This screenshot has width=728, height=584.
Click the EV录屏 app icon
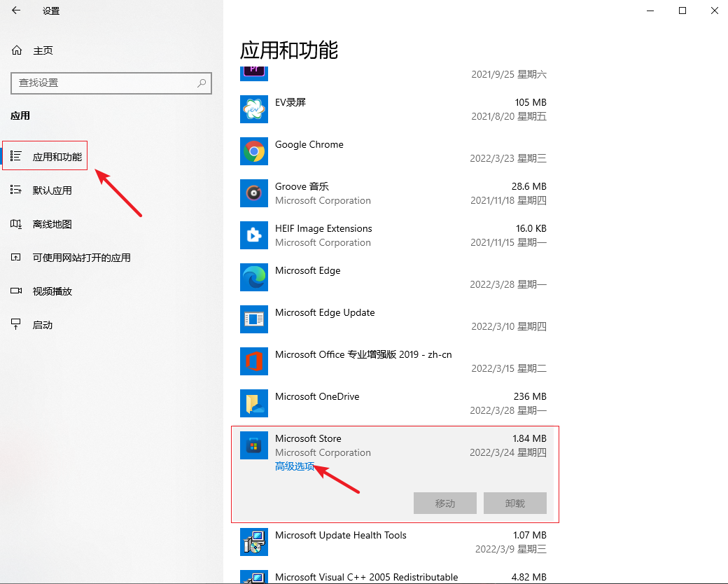point(253,109)
